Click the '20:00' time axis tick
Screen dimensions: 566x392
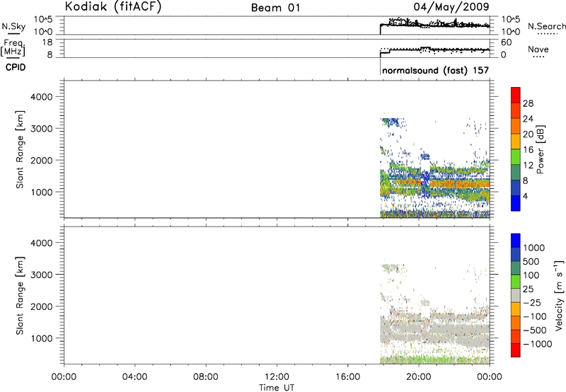[419, 377]
